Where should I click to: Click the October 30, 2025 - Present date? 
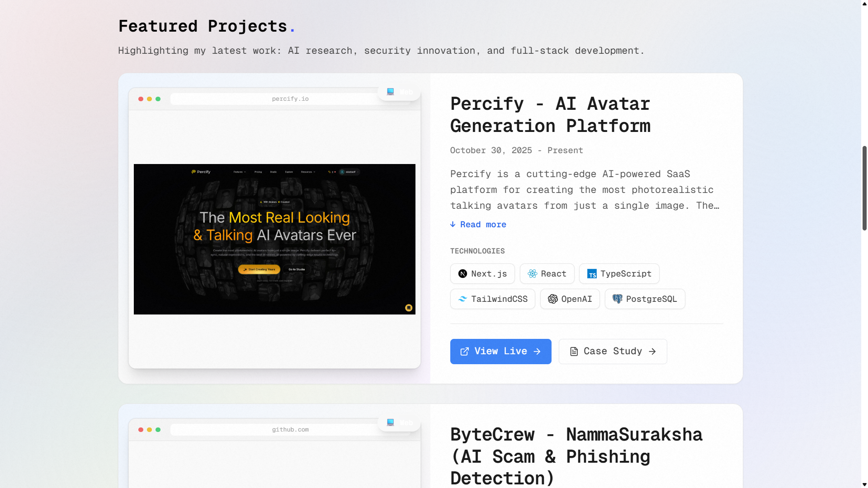[x=517, y=150]
